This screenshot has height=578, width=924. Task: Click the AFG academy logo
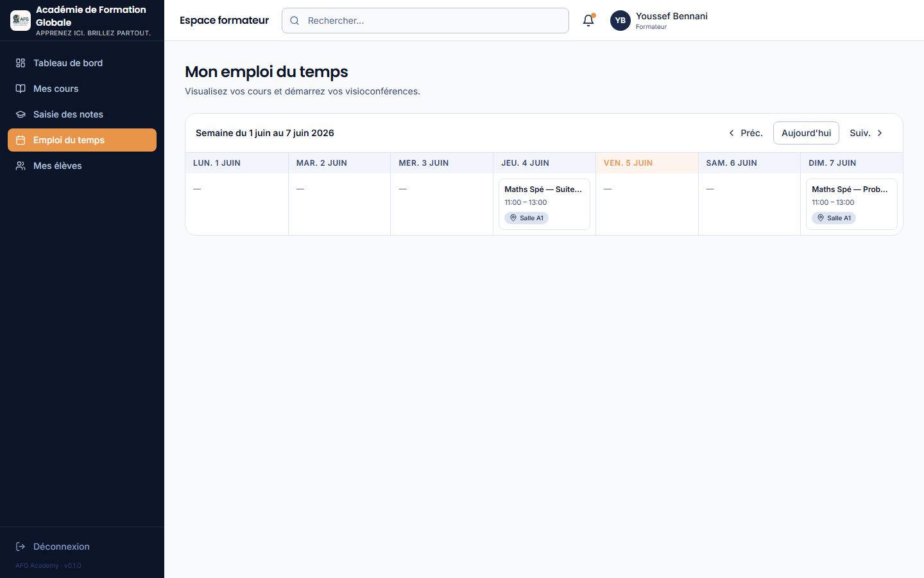(21, 21)
